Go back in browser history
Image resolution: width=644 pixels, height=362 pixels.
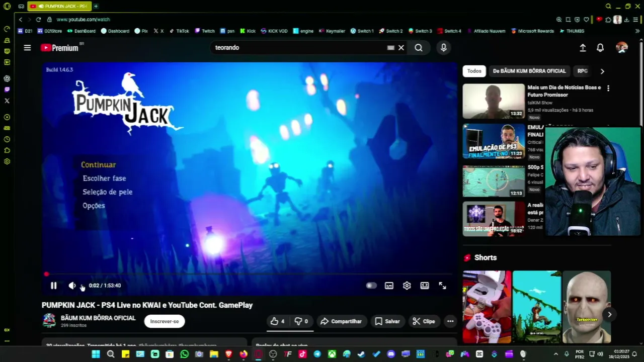21,20
